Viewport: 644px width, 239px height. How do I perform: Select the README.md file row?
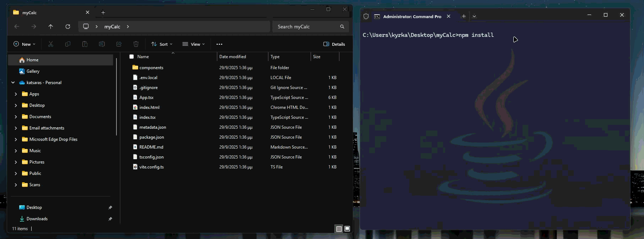(x=234, y=147)
